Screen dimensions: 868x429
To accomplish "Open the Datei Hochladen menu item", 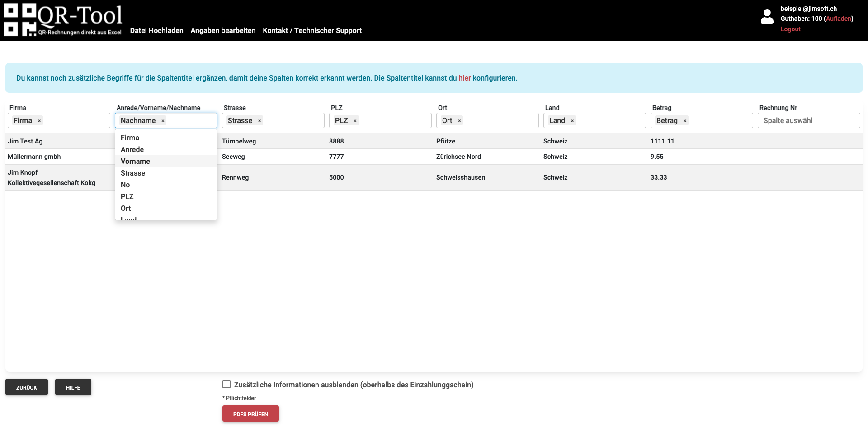I will tap(157, 30).
